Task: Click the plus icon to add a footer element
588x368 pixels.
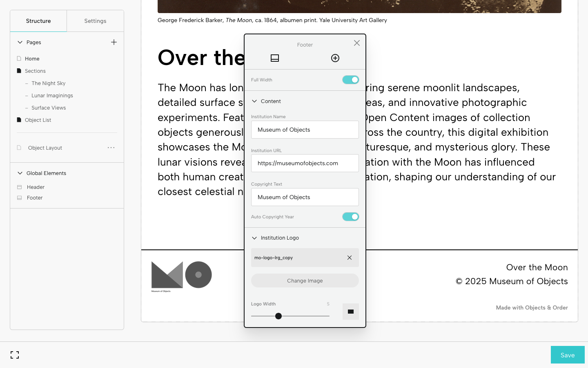Action: pos(335,58)
